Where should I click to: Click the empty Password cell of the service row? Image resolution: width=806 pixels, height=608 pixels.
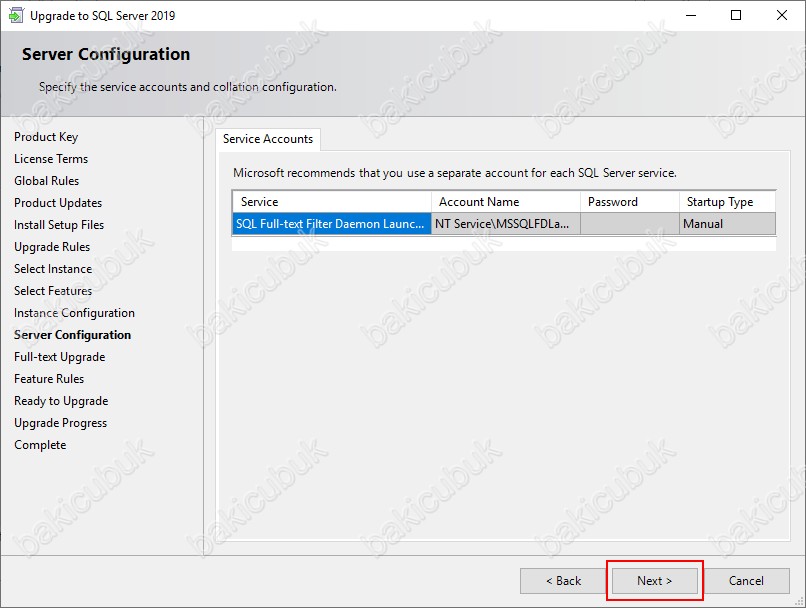(x=630, y=224)
